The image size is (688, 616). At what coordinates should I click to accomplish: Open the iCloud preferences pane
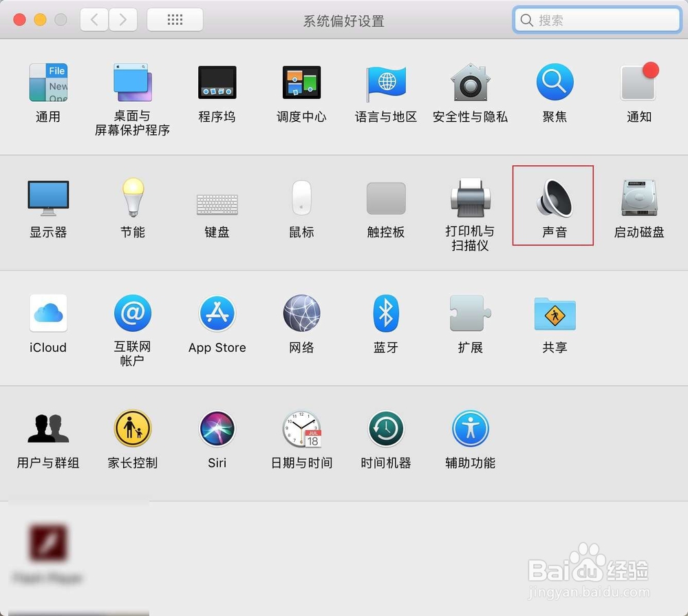click(47, 314)
